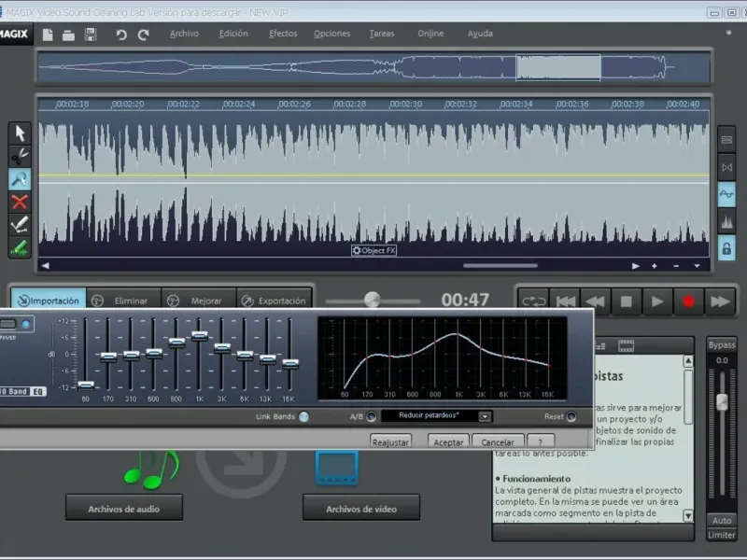Switch to the Mejorar tab

tap(199, 301)
